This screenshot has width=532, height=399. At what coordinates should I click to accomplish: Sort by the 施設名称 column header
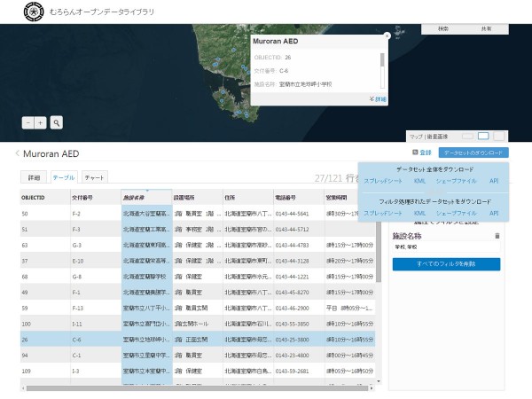click(x=135, y=197)
